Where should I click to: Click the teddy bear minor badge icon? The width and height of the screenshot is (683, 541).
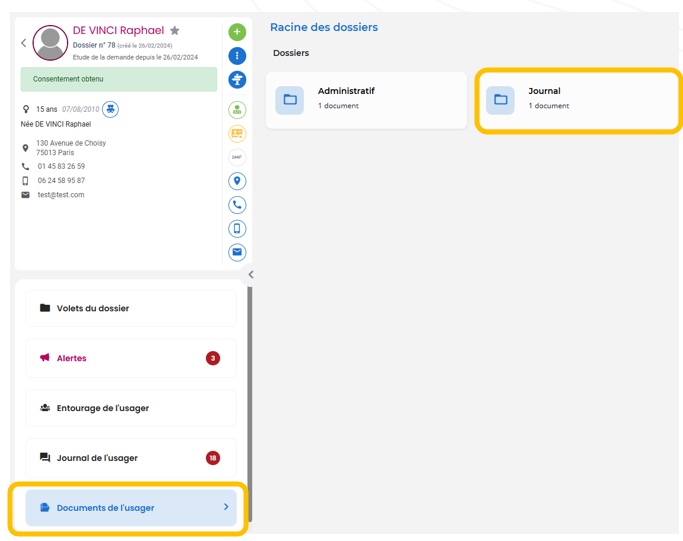click(111, 109)
